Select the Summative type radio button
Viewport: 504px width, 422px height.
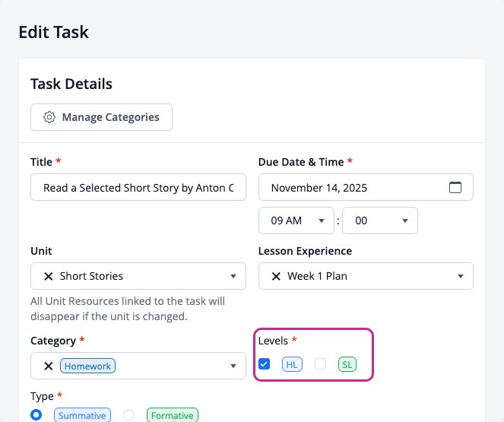pyautogui.click(x=36, y=414)
